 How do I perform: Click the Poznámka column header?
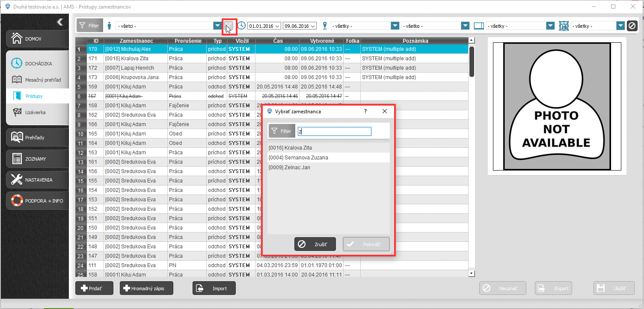click(414, 41)
